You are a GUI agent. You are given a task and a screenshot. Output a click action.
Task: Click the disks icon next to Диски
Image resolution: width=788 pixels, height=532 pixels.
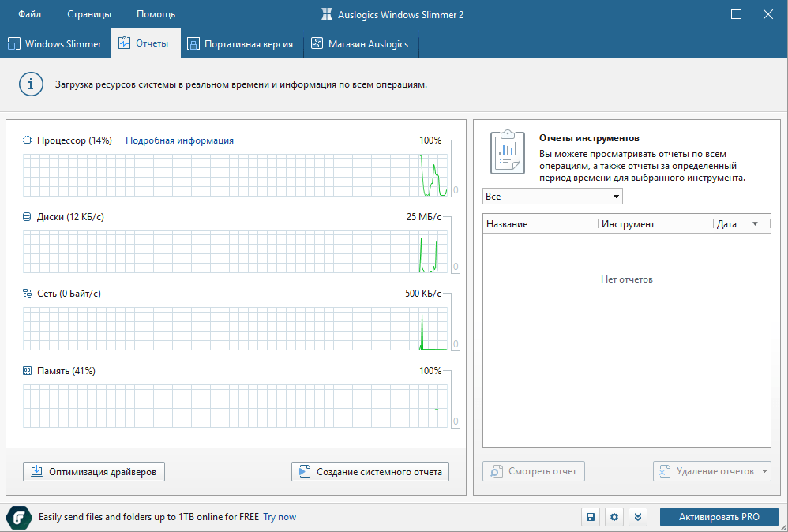coord(27,217)
